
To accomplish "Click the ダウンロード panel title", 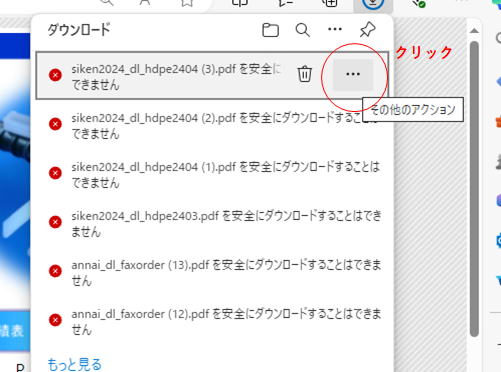I will pos(79,30).
